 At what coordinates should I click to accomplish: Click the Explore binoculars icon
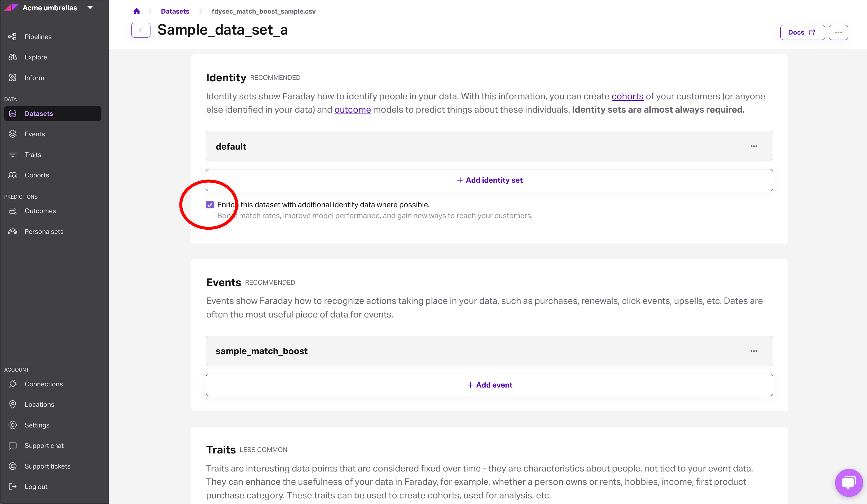pyautogui.click(x=13, y=57)
